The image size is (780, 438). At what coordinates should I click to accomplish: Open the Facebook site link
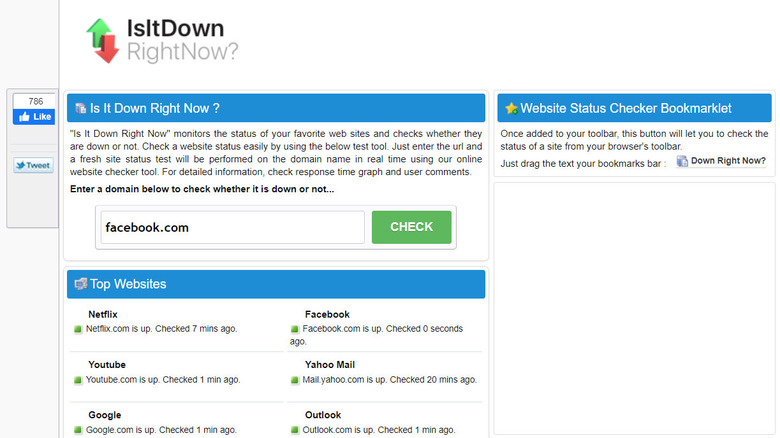(x=327, y=315)
